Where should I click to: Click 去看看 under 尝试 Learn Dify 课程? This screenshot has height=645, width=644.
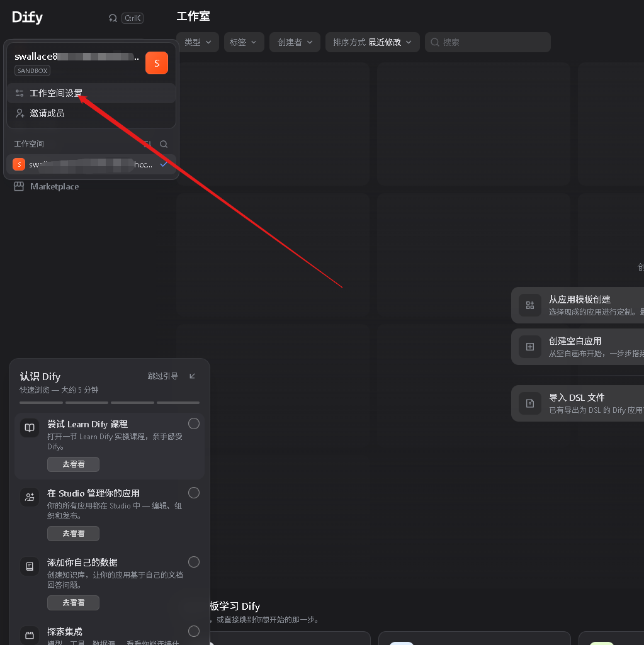(73, 464)
